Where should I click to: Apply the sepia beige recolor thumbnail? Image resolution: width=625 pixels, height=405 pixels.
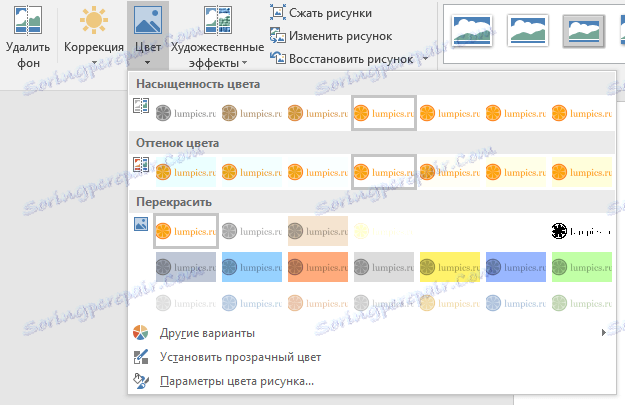(x=318, y=231)
